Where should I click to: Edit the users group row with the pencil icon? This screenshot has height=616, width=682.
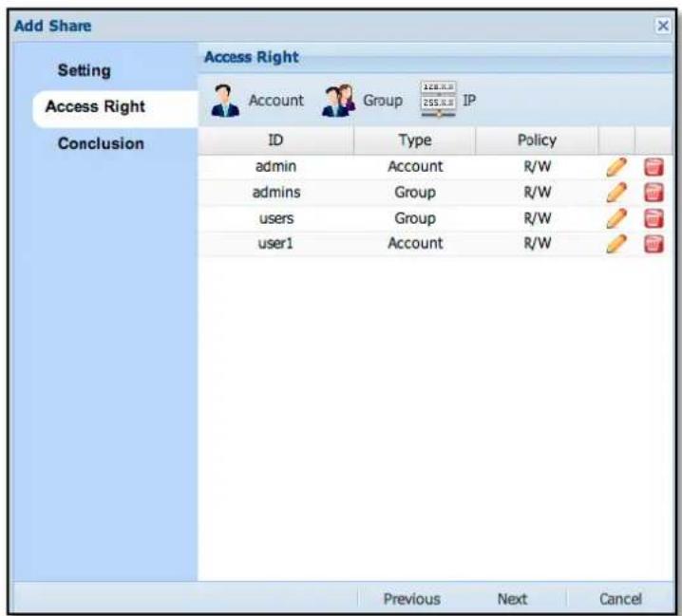point(616,218)
